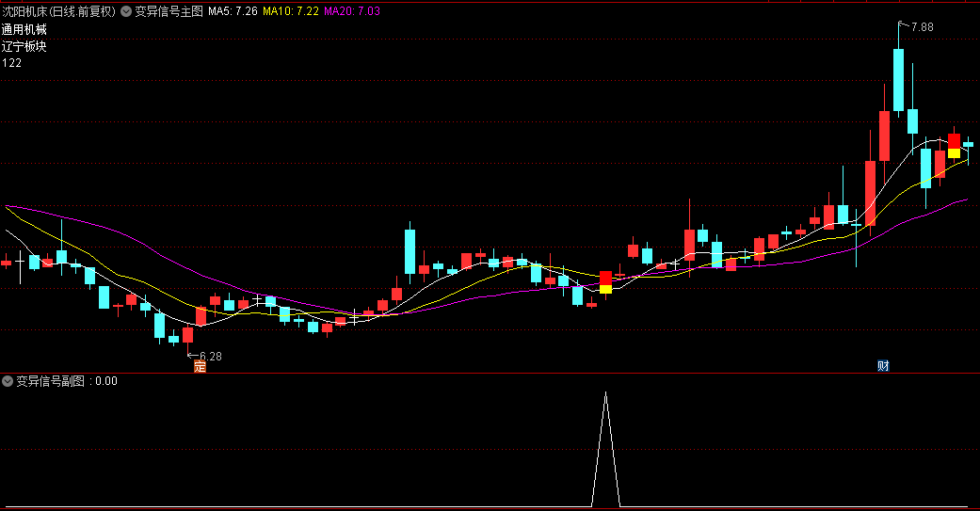Click the mid-chart red-yellow signal candle

(605, 282)
